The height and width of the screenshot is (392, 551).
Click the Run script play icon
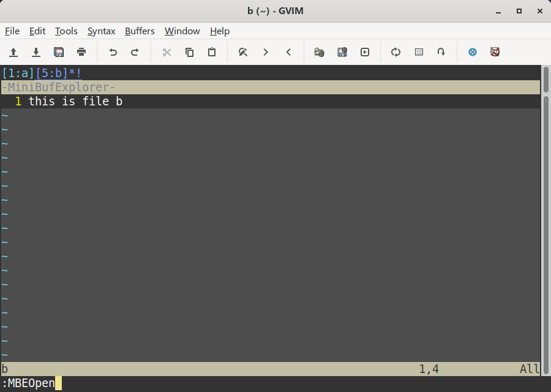coord(365,52)
